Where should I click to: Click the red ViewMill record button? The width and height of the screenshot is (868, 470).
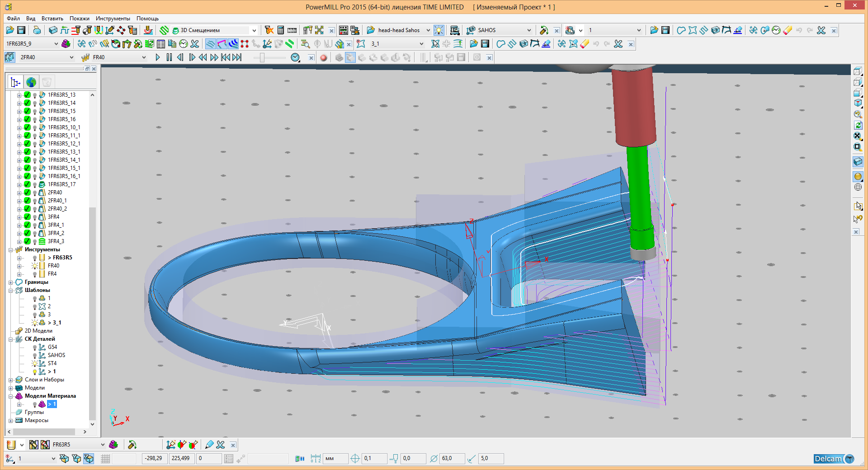coord(323,57)
